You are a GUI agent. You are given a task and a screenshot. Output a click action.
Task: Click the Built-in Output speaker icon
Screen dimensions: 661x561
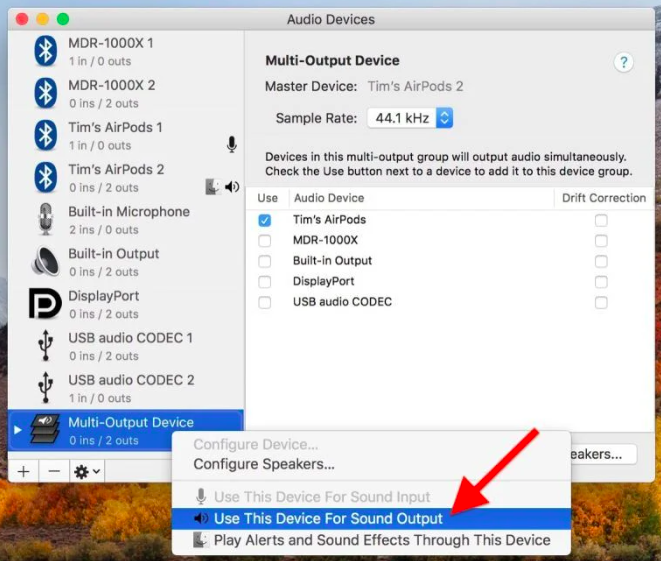[46, 261]
